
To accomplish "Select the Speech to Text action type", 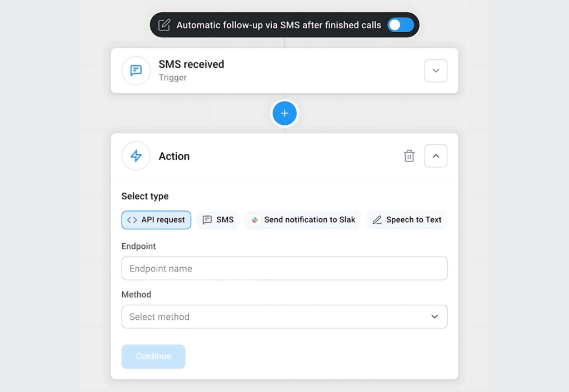I will click(x=407, y=220).
